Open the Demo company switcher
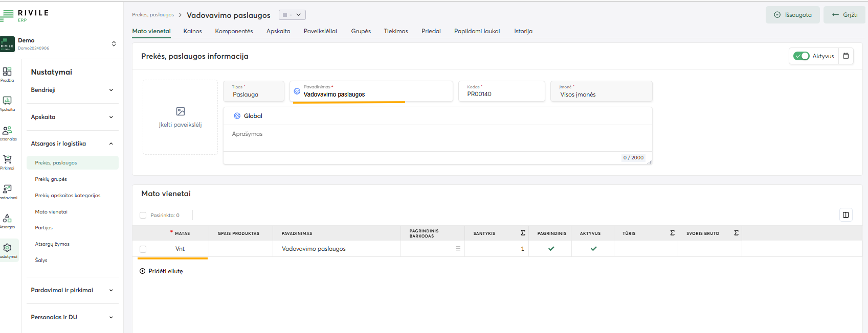The image size is (868, 333). [114, 44]
